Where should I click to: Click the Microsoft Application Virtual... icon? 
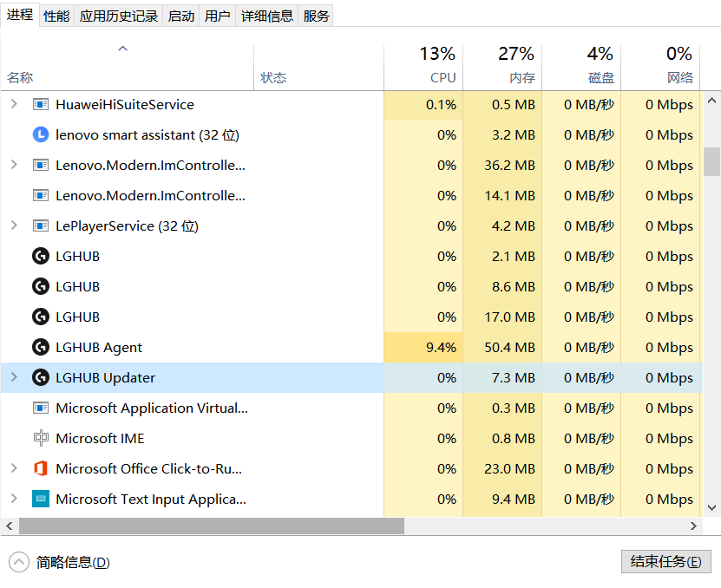tap(41, 408)
